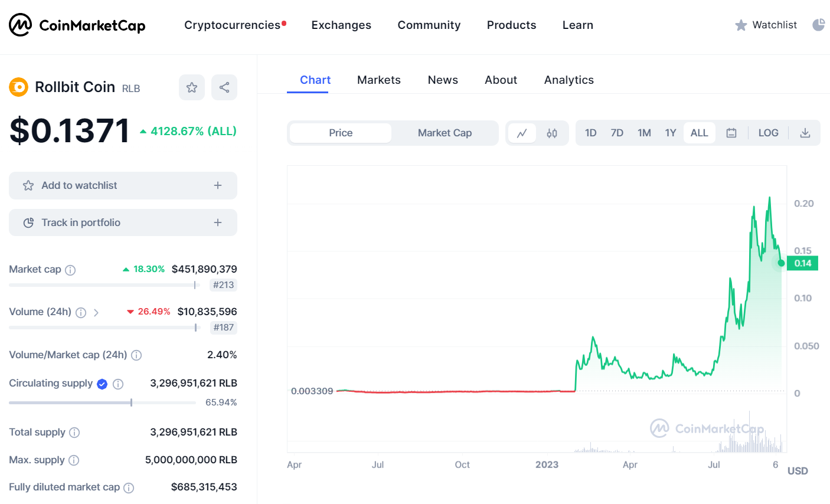
Task: Click the 2023 label on chart axis
Action: tap(547, 464)
